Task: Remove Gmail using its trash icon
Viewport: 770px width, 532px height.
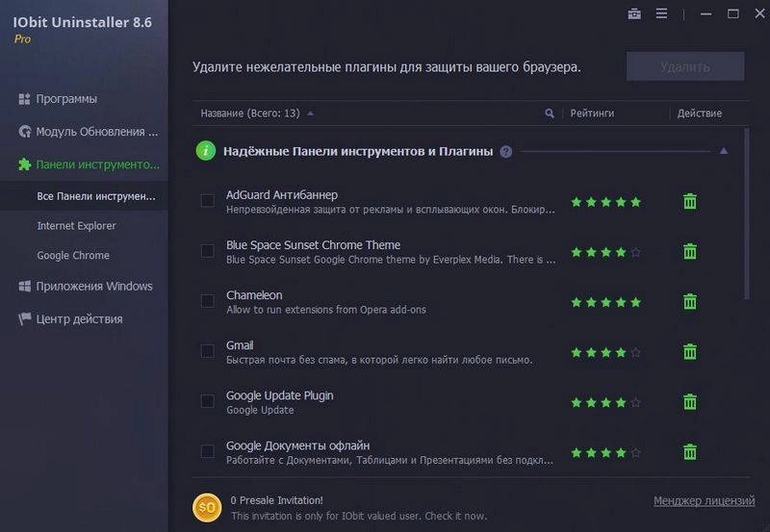Action: click(x=690, y=351)
